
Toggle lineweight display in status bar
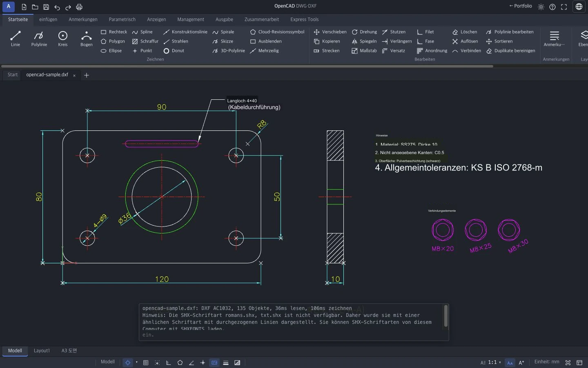[x=226, y=363]
